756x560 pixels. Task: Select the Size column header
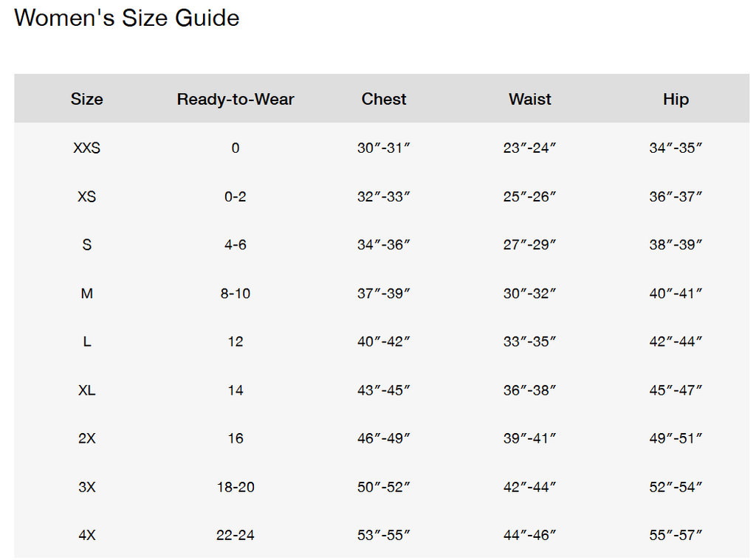point(87,99)
